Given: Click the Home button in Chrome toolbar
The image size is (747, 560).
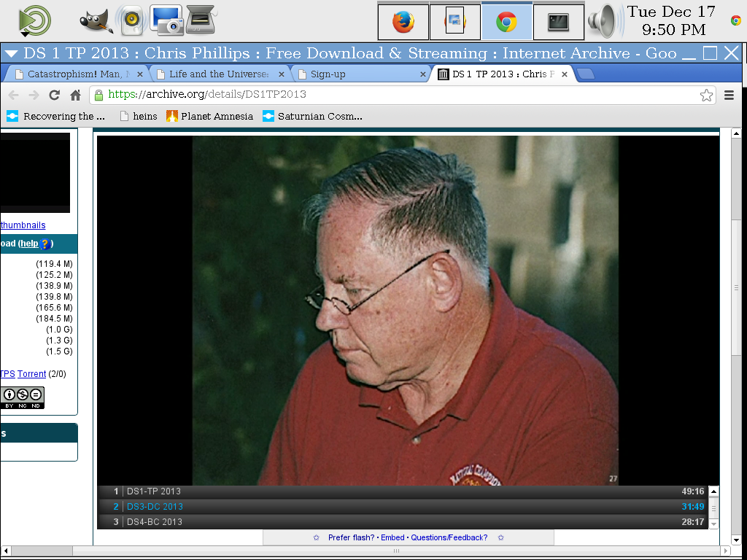Looking at the screenshot, I should [75, 95].
